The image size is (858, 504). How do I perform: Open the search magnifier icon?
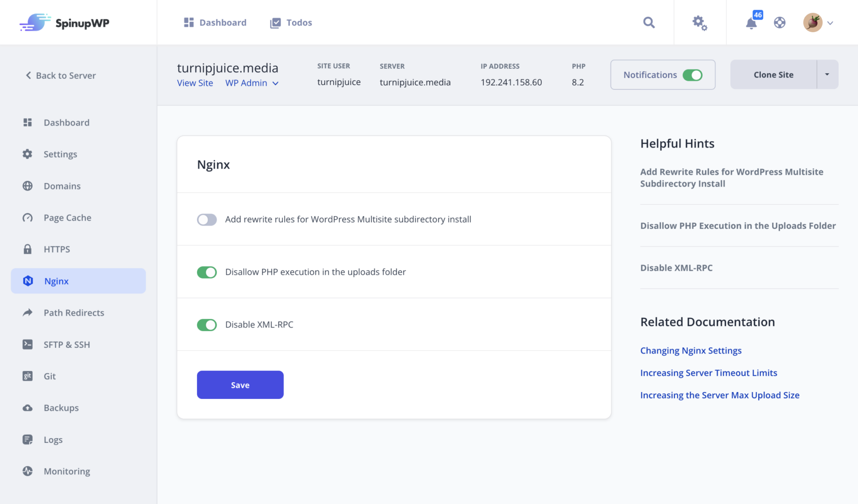pos(649,22)
